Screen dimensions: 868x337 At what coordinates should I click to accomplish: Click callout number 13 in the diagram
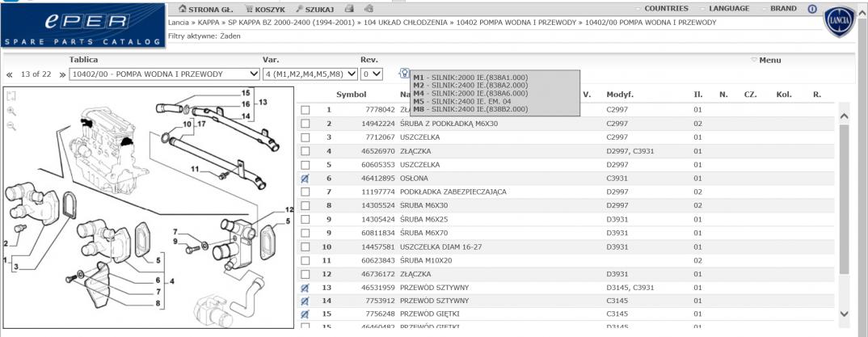(x=263, y=103)
